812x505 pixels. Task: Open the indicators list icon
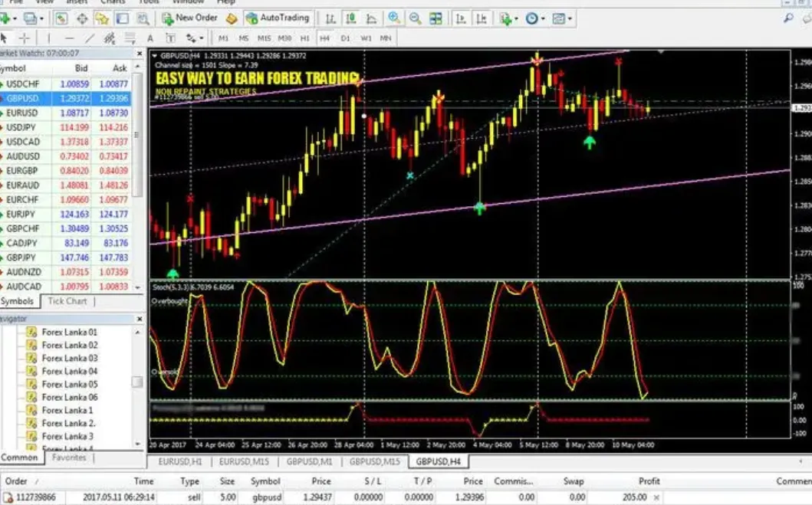coord(505,18)
